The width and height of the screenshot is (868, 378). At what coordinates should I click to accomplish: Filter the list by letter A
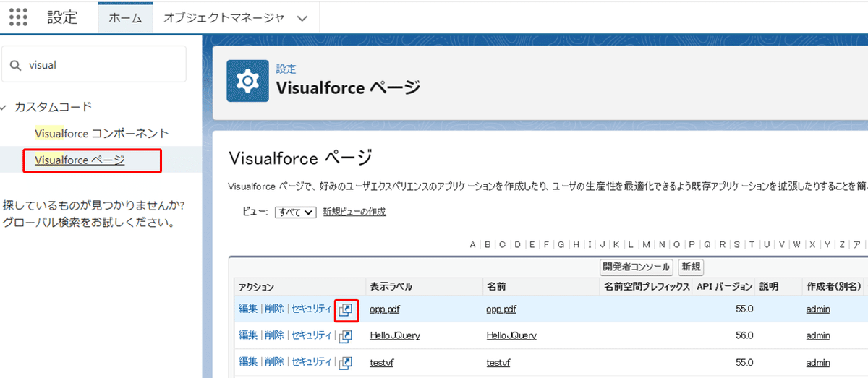(472, 244)
